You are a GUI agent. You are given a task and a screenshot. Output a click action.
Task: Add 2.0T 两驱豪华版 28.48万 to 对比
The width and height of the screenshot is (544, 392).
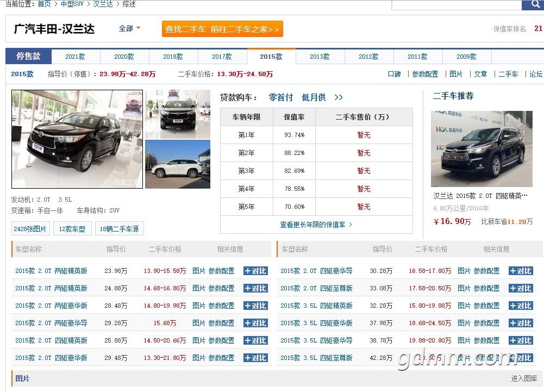(255, 306)
